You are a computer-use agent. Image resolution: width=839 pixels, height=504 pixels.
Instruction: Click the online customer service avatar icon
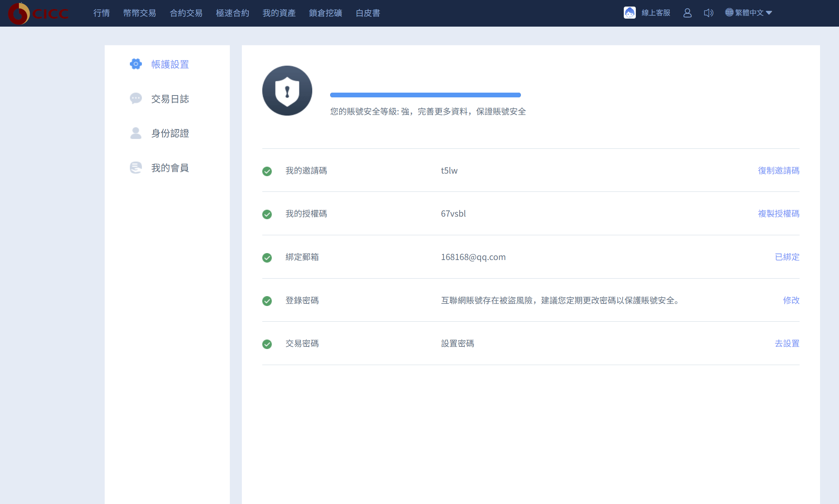(630, 13)
